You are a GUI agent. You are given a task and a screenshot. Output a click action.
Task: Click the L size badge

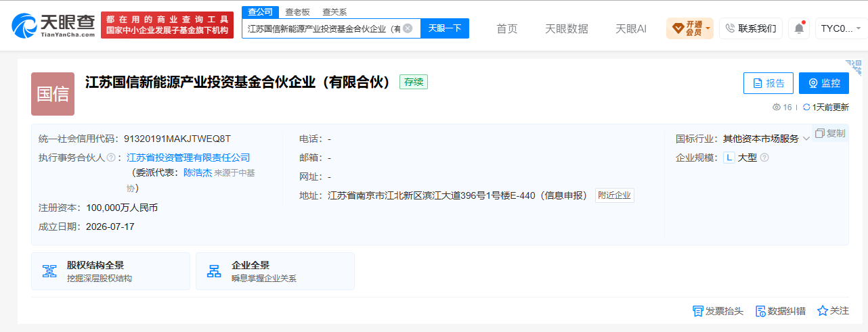tap(729, 158)
